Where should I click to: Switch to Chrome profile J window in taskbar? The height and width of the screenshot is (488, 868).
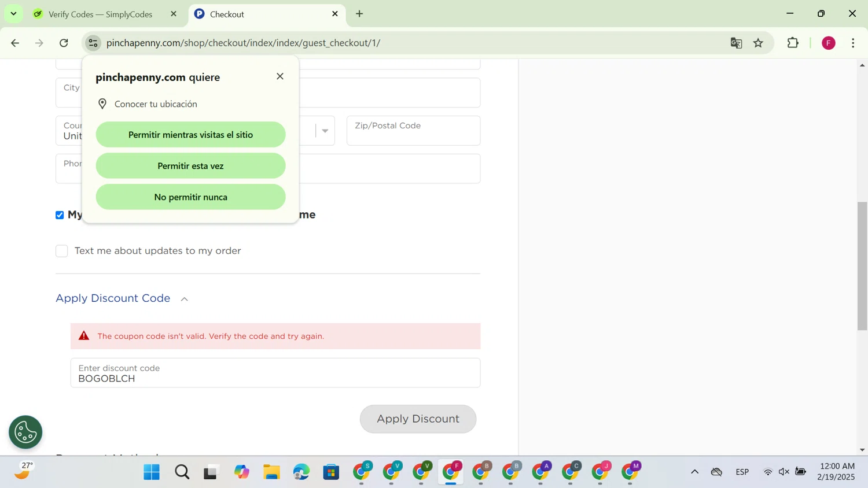[601, 472]
